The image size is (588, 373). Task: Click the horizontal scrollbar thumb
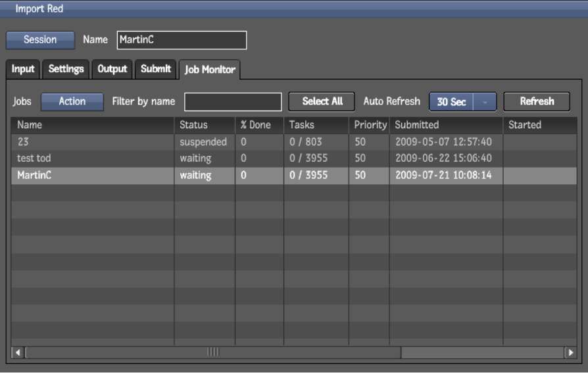pyautogui.click(x=213, y=353)
